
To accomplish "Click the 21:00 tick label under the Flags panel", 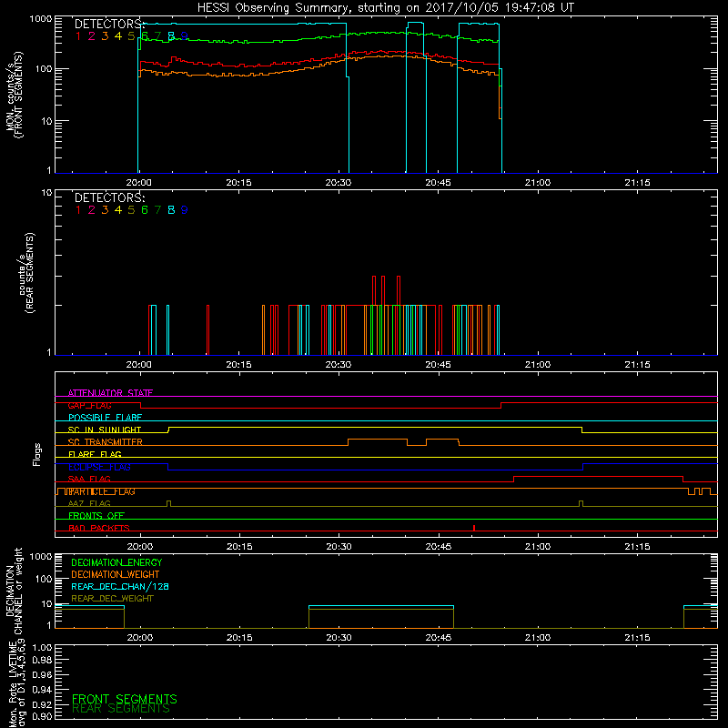I will tap(538, 547).
